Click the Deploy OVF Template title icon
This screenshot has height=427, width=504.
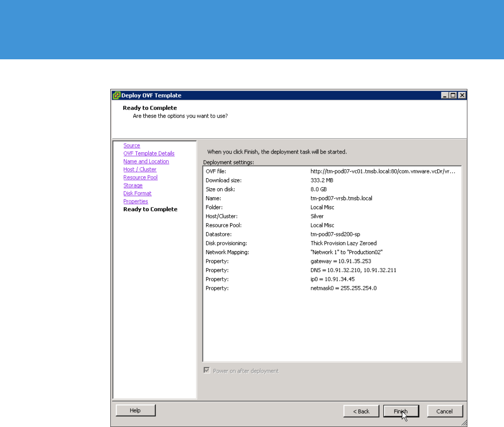(117, 95)
